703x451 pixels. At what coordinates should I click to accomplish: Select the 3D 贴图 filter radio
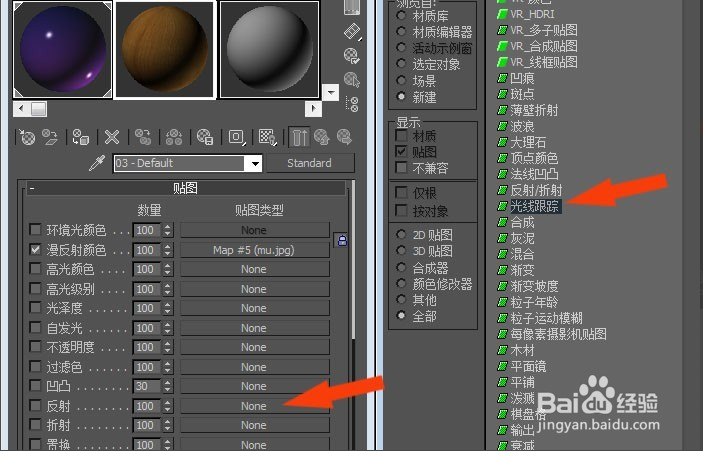(401, 250)
